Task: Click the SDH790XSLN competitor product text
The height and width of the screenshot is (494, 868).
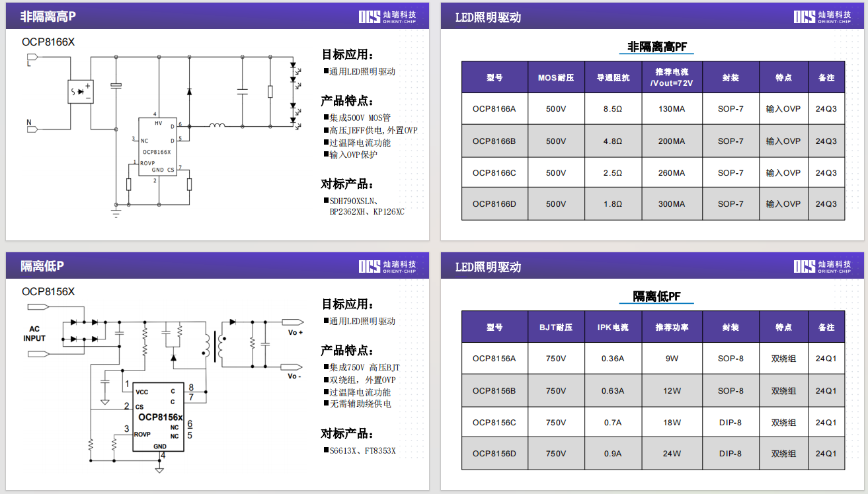Action: click(x=354, y=201)
